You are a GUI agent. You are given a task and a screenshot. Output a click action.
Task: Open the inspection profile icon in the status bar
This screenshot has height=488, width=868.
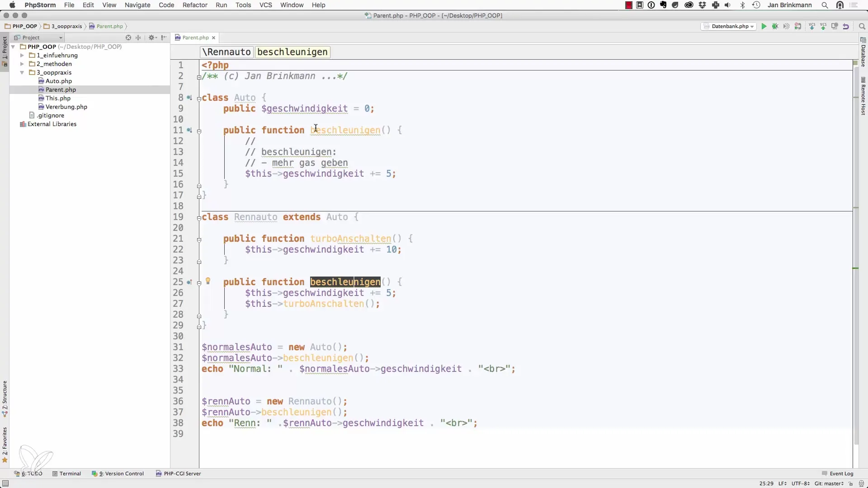click(861, 483)
